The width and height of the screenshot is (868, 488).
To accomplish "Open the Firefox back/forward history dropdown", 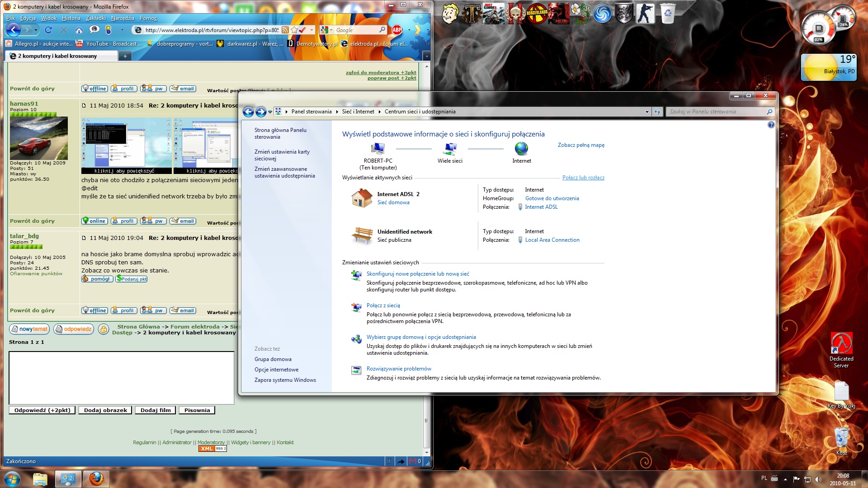I will 36,30.
